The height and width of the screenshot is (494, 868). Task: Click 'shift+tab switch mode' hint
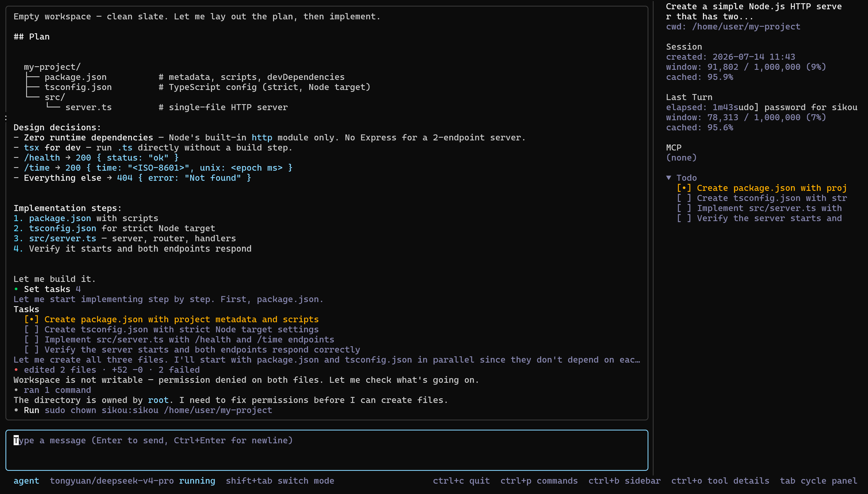280,481
